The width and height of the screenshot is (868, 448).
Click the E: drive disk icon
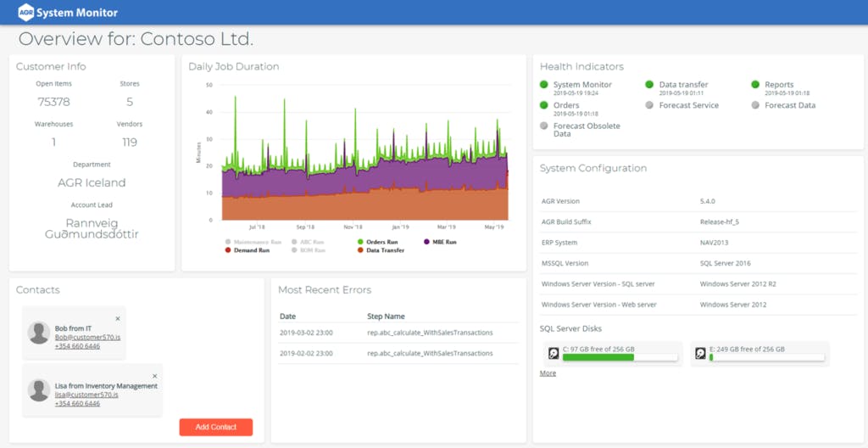[700, 353]
